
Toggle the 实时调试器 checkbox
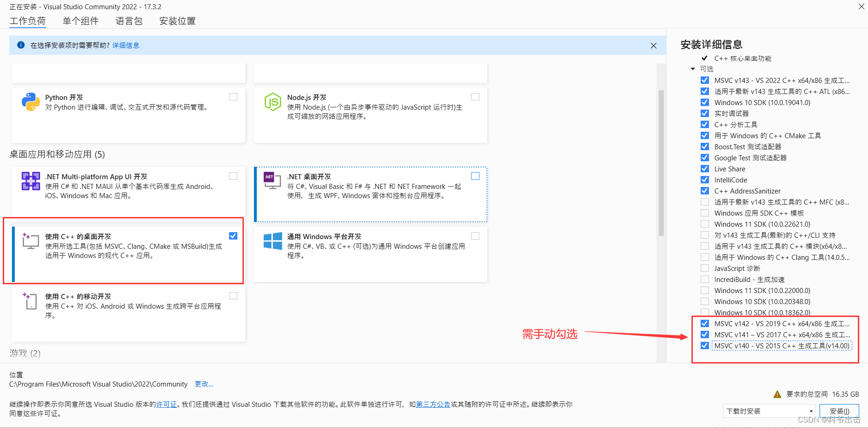(705, 113)
